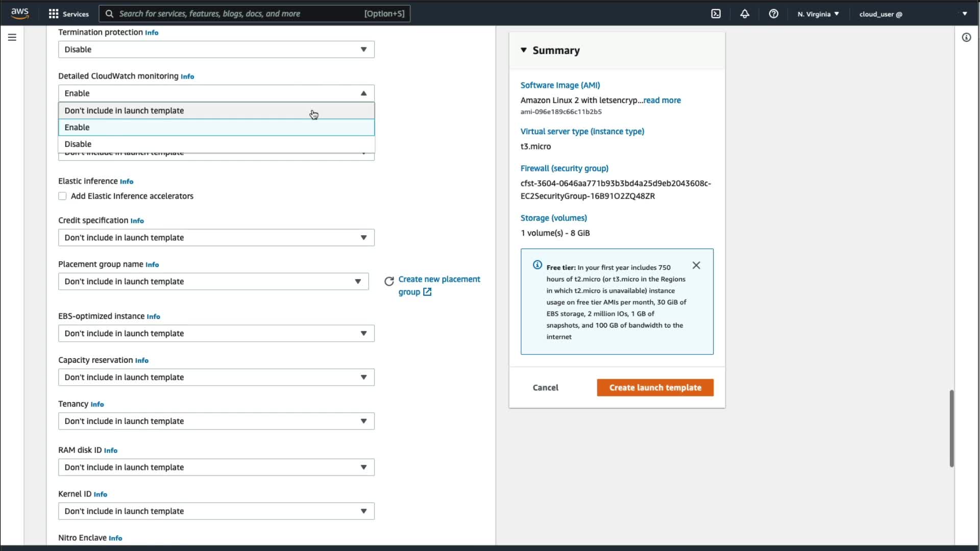Click the page's vertical scrollbar

click(951, 429)
